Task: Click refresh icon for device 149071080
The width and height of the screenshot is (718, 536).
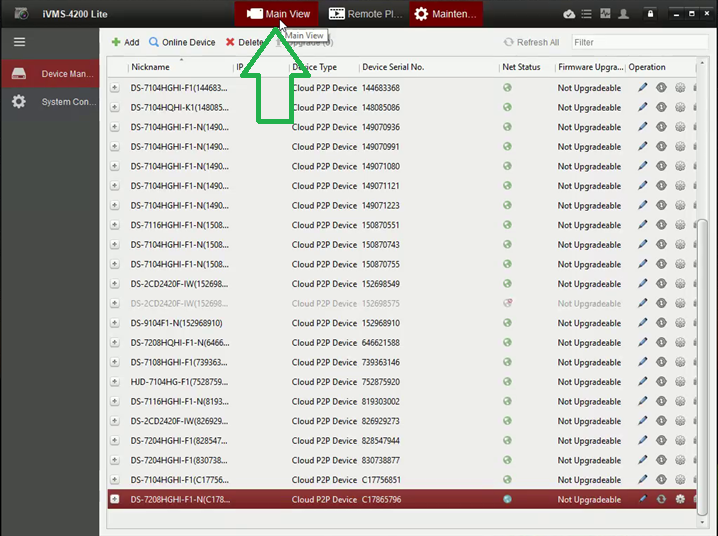Action: pyautogui.click(x=661, y=166)
